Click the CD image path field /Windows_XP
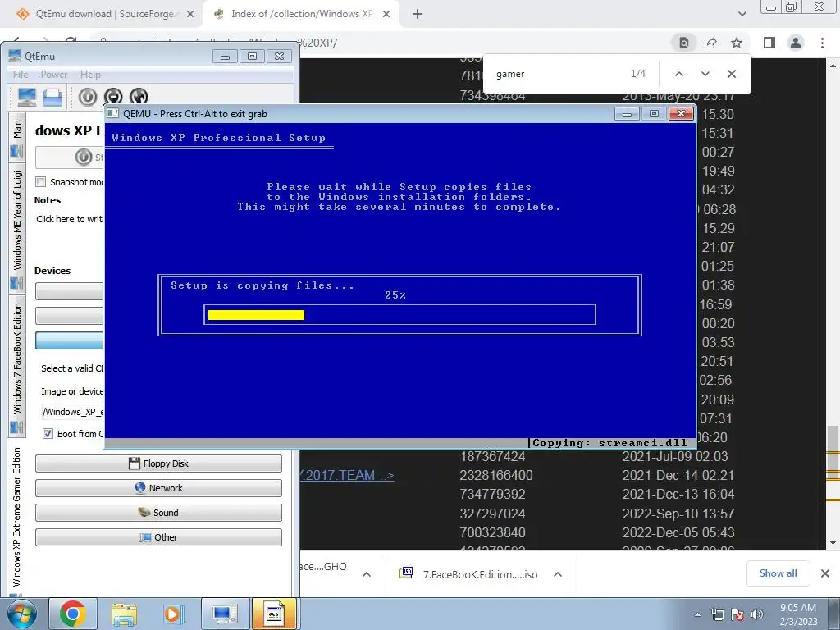This screenshot has height=630, width=840. (x=72, y=412)
